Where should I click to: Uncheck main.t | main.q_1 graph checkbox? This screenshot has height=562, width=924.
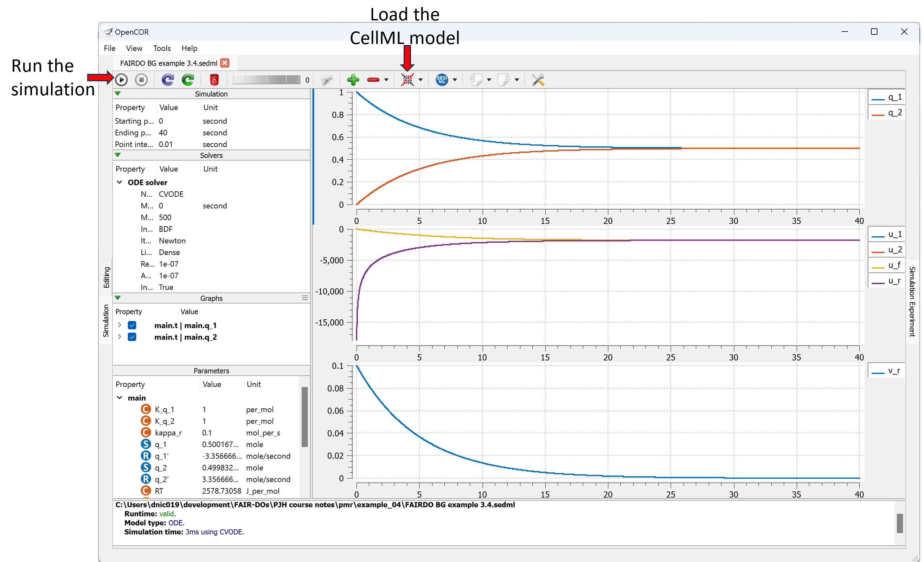click(x=132, y=325)
